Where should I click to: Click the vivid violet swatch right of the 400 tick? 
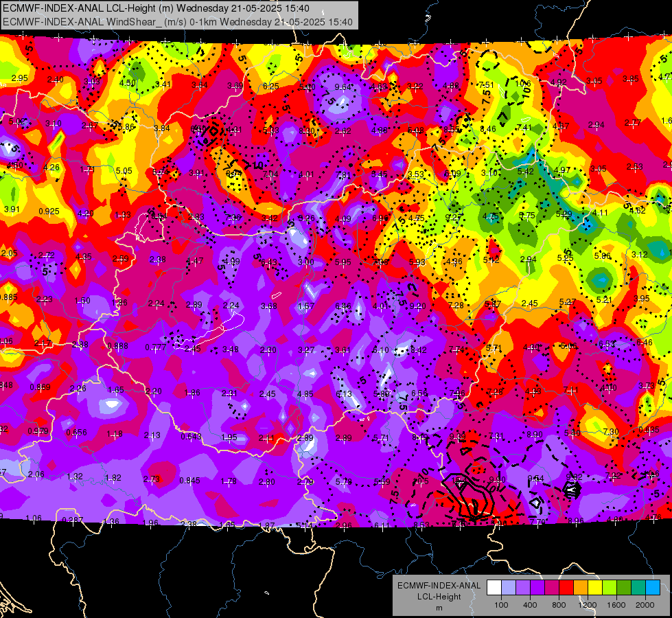click(537, 587)
